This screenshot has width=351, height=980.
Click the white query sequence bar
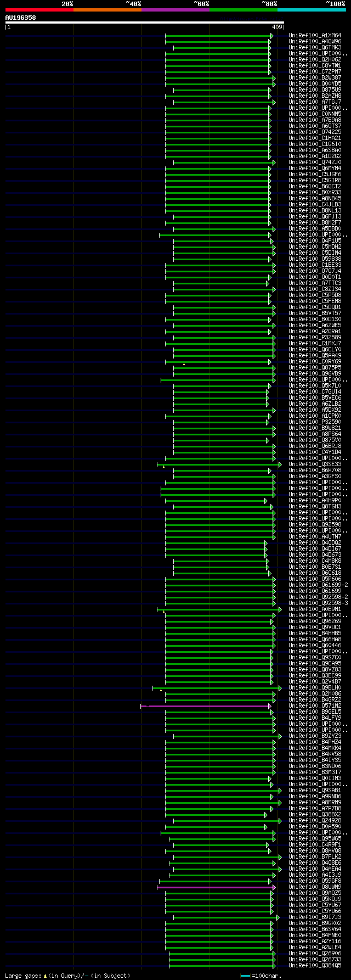pos(145,23)
